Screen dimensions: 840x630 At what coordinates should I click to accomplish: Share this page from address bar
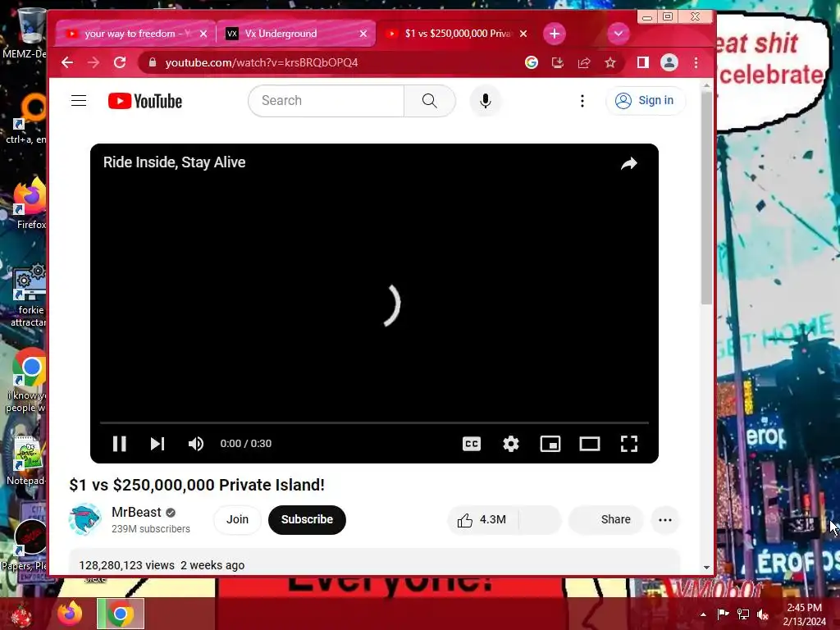pos(584,62)
